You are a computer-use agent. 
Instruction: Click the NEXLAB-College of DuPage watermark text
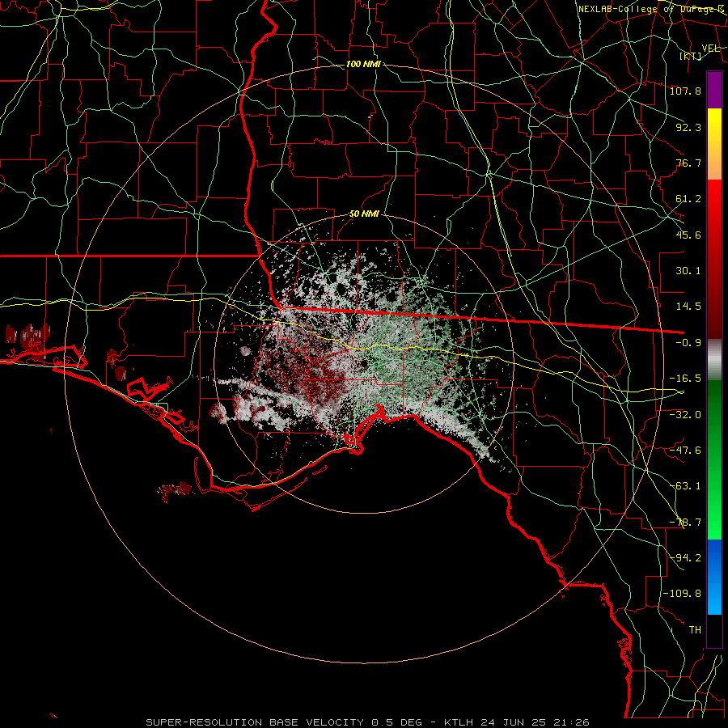tap(650, 9)
